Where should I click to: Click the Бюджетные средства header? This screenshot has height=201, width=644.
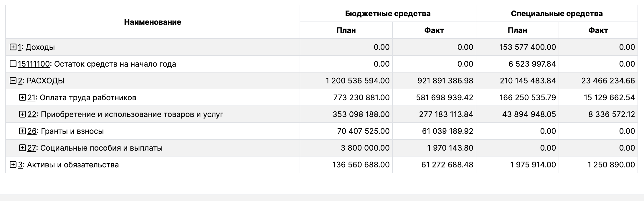(387, 14)
